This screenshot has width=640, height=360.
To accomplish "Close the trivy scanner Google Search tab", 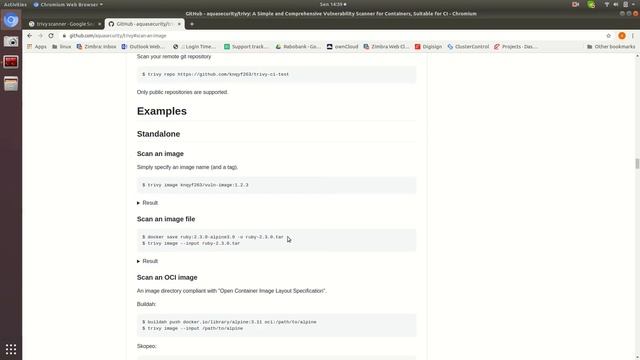I will pos(100,24).
